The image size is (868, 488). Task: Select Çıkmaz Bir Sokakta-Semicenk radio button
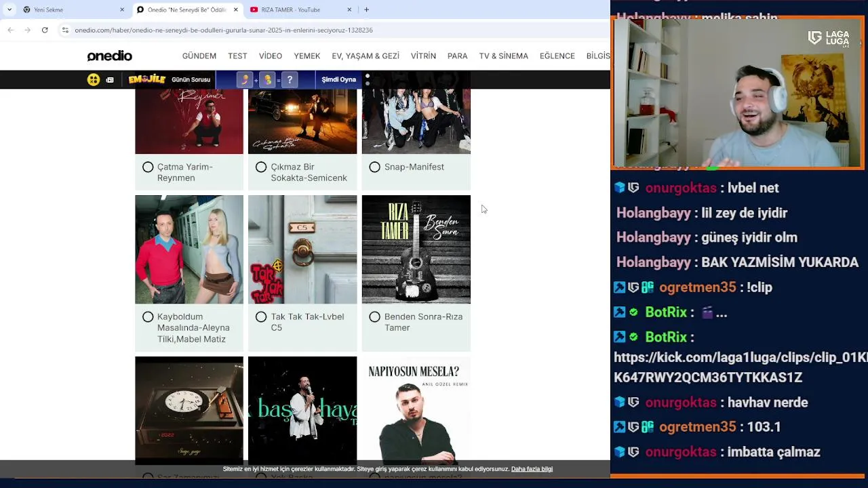[x=261, y=167]
